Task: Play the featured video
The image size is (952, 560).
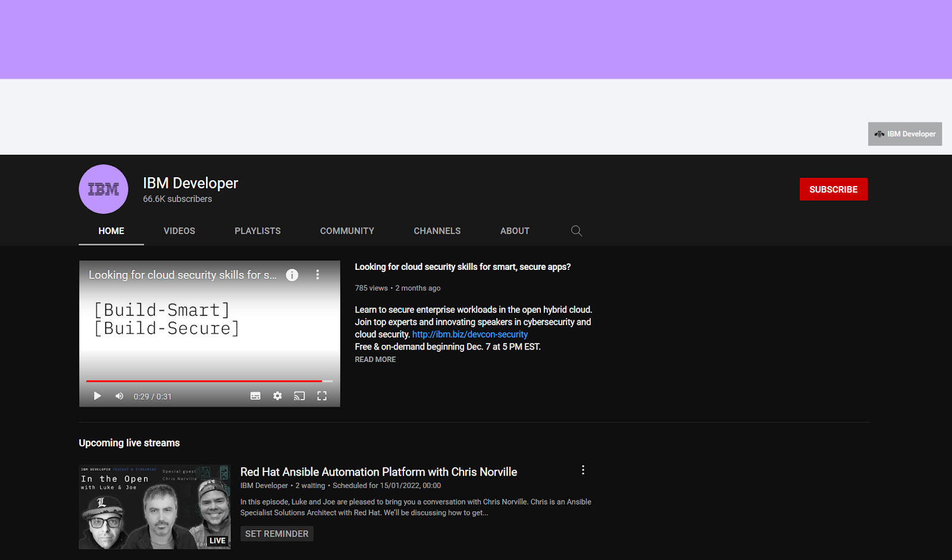Action: coord(98,396)
